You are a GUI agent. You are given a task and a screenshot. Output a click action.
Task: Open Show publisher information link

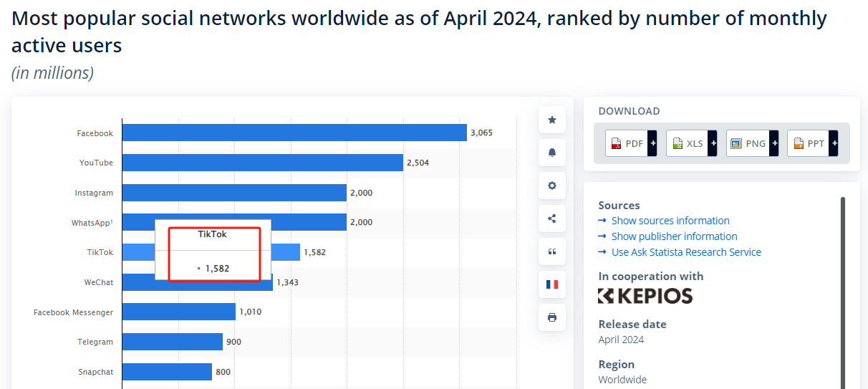(673, 236)
